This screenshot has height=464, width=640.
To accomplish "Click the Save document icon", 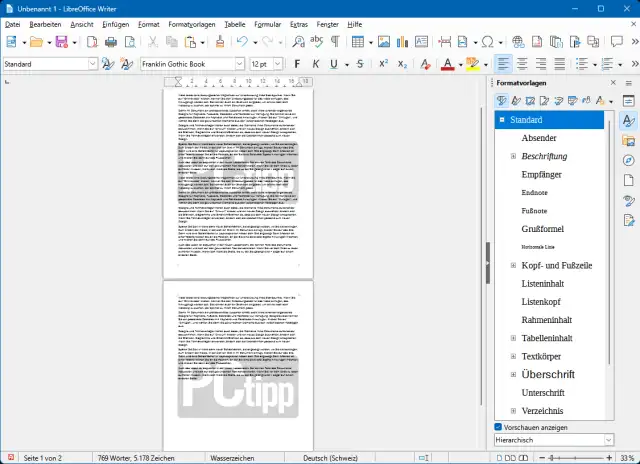I will pyautogui.click(x=61, y=42).
